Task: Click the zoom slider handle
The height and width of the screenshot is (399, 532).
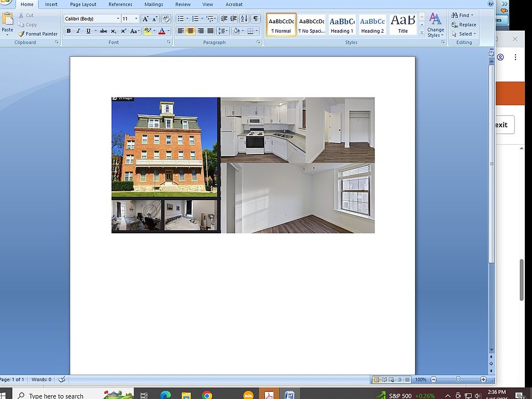Action: point(458,380)
